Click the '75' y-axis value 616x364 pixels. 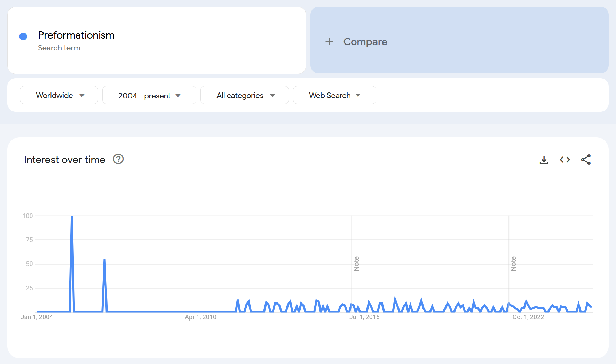pyautogui.click(x=30, y=240)
